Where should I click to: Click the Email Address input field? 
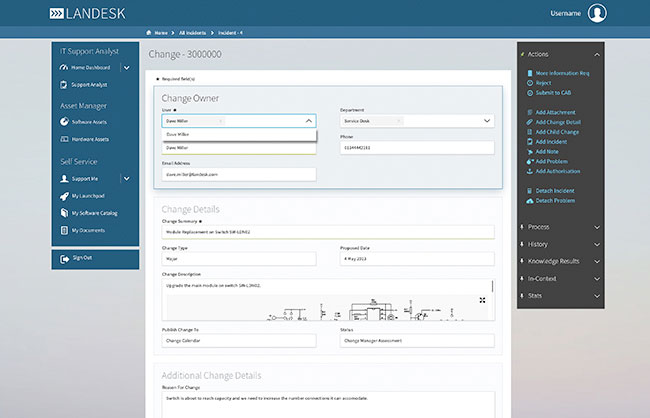(238, 174)
